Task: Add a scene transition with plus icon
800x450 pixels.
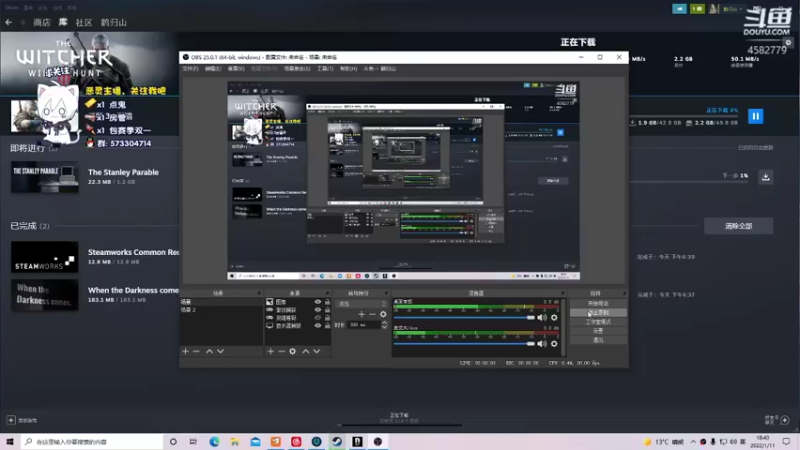Action: pyautogui.click(x=361, y=314)
